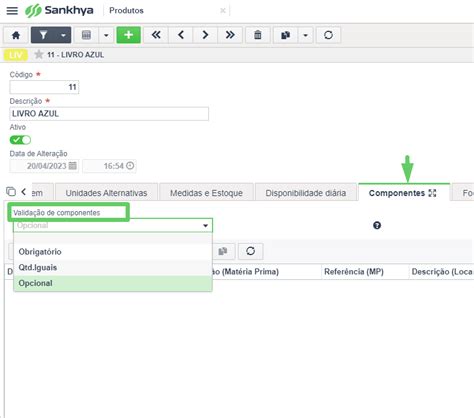Go to the next record
Image resolution: width=474 pixels, height=418 pixels.
[205, 35]
